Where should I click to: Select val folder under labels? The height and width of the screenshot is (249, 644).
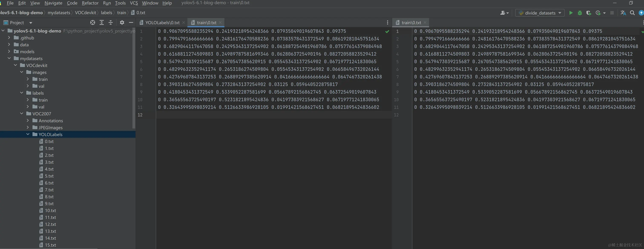point(41,107)
